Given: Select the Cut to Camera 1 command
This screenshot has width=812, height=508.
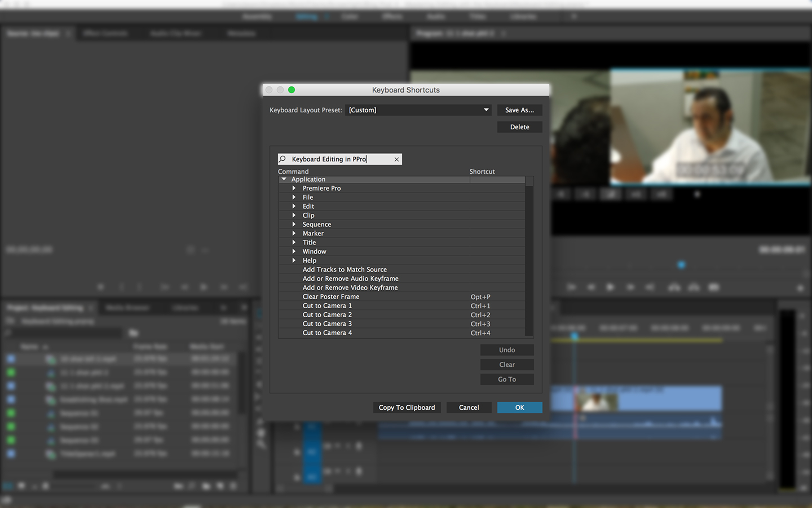Looking at the screenshot, I should 327,306.
